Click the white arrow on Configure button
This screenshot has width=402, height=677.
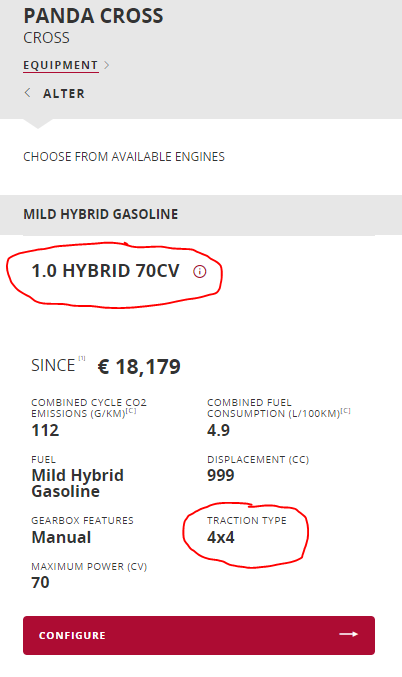(x=348, y=634)
